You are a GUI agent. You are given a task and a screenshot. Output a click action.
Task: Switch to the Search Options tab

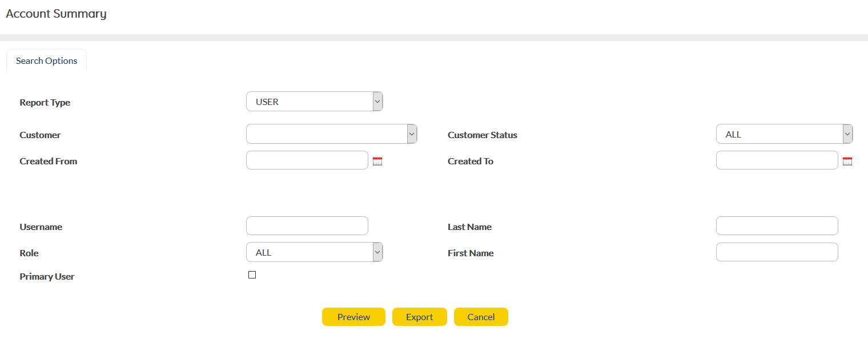(x=46, y=61)
